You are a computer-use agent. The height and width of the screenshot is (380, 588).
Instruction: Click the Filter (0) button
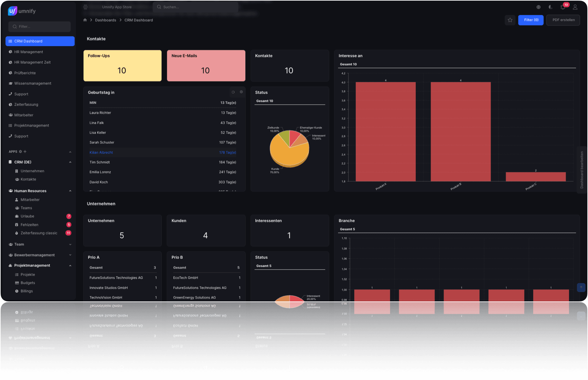click(531, 20)
